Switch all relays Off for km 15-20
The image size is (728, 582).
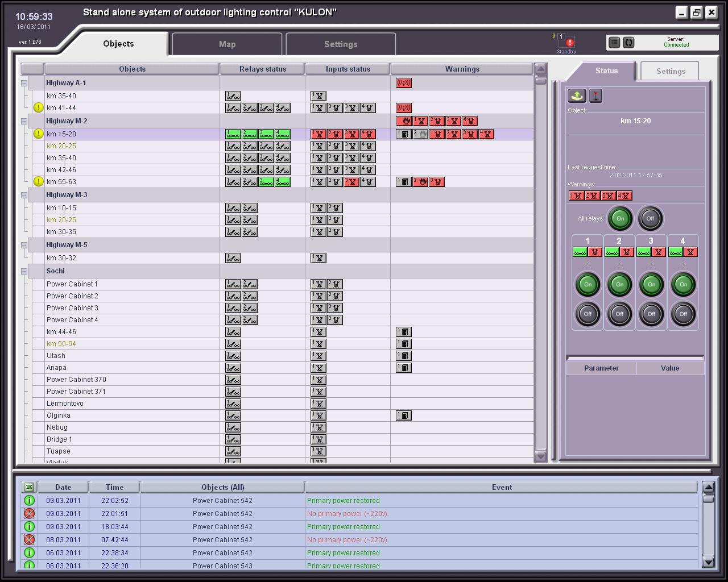point(650,218)
